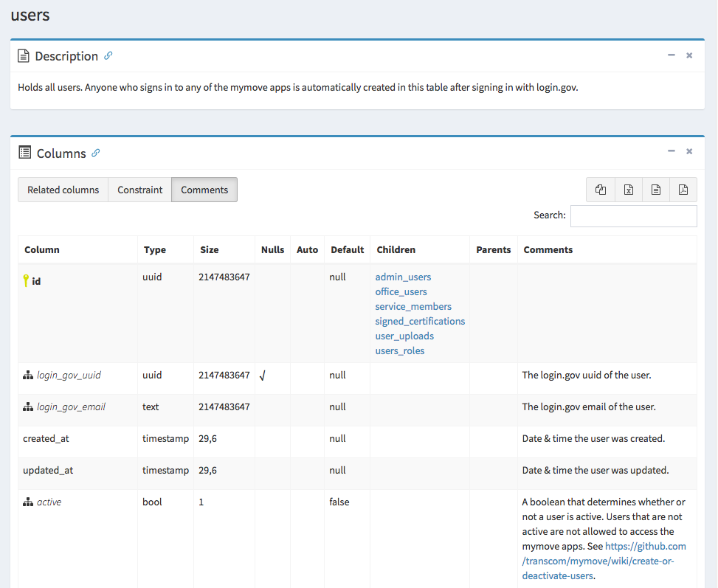
Task: Export column data as CSV file
Action: 655,190
